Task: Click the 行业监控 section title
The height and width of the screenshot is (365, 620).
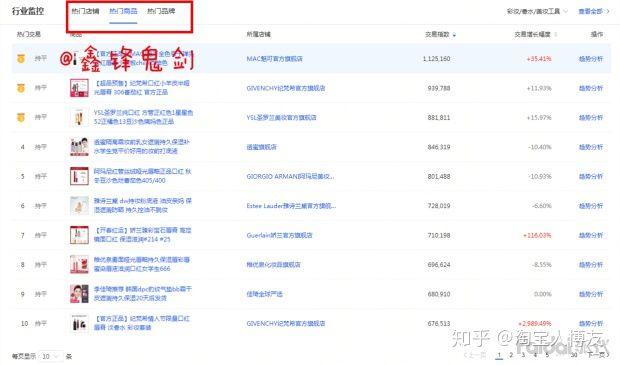Action: point(28,11)
